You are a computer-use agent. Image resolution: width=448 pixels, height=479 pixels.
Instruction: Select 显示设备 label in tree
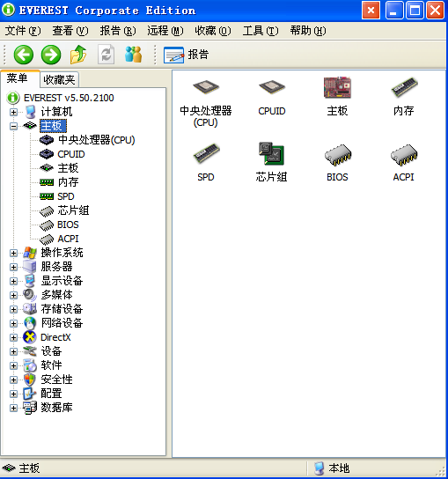click(62, 281)
